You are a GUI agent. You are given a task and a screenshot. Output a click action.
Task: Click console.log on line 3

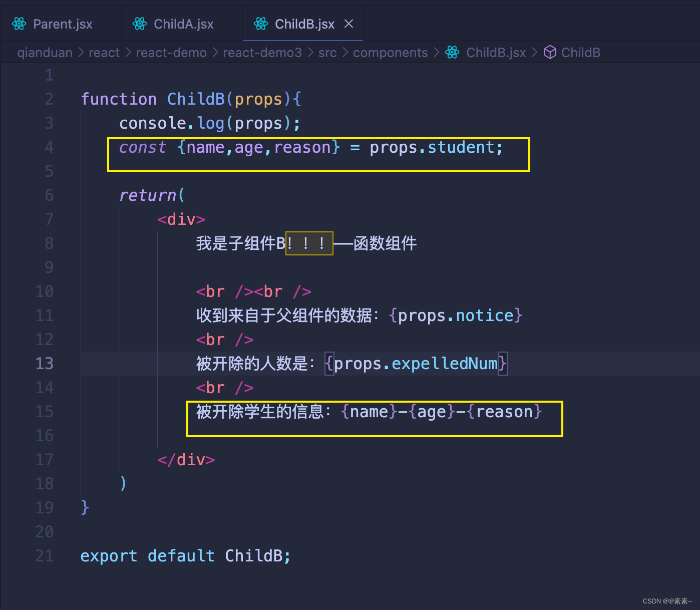pyautogui.click(x=172, y=123)
